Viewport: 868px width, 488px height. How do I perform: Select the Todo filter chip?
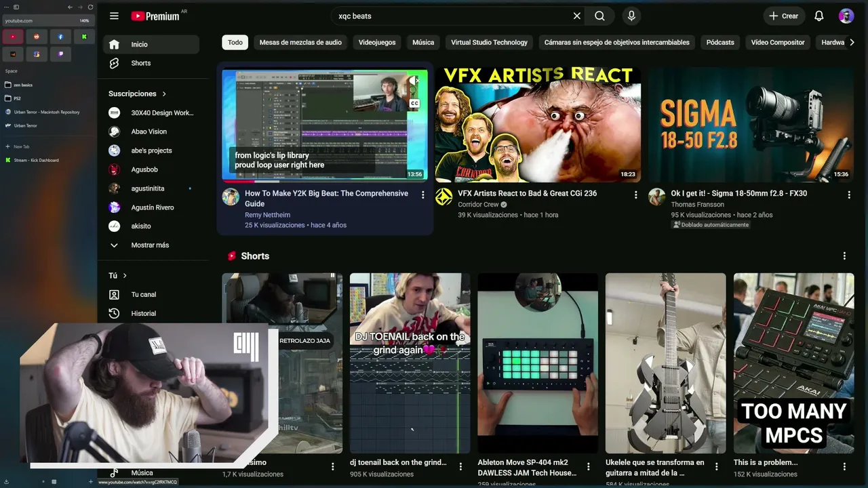click(x=235, y=42)
